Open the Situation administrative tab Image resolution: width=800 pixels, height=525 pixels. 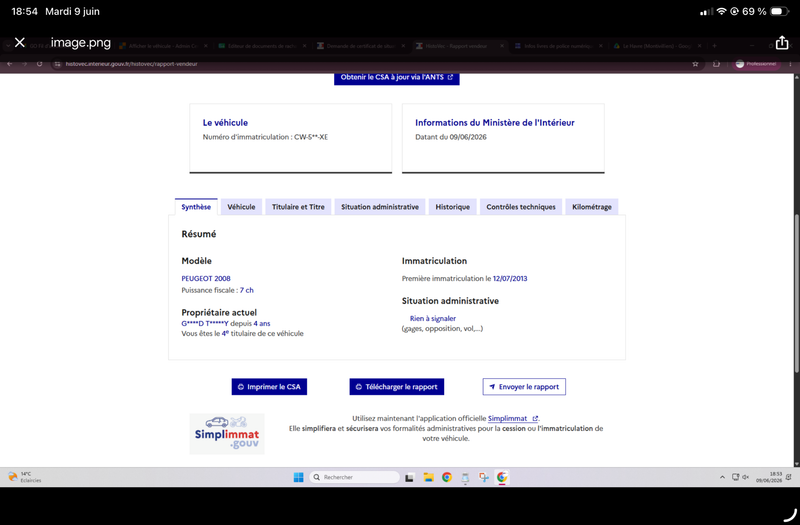[x=380, y=207]
